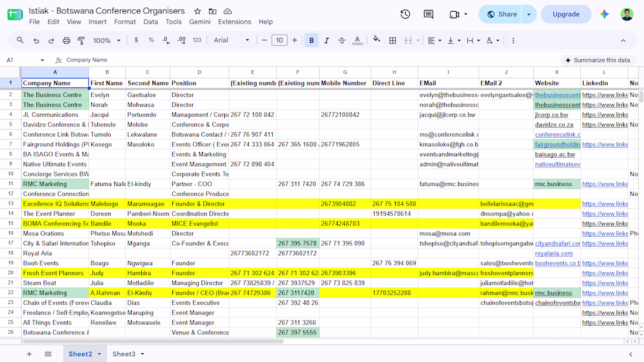Open the Share options dropdown arrow
Screen dimensions: 644x362
529,15
